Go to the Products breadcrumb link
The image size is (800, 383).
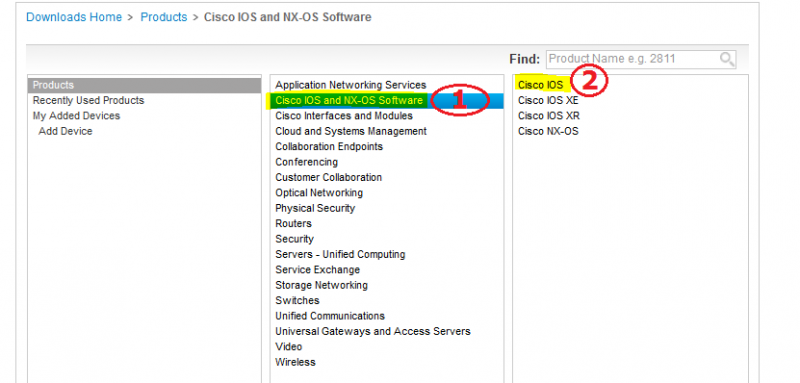click(164, 17)
